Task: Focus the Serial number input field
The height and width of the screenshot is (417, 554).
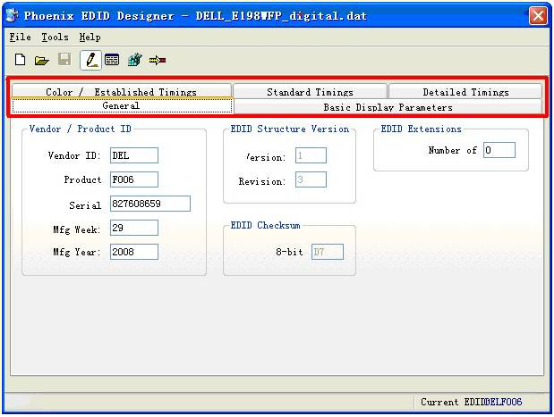Action: (x=150, y=204)
